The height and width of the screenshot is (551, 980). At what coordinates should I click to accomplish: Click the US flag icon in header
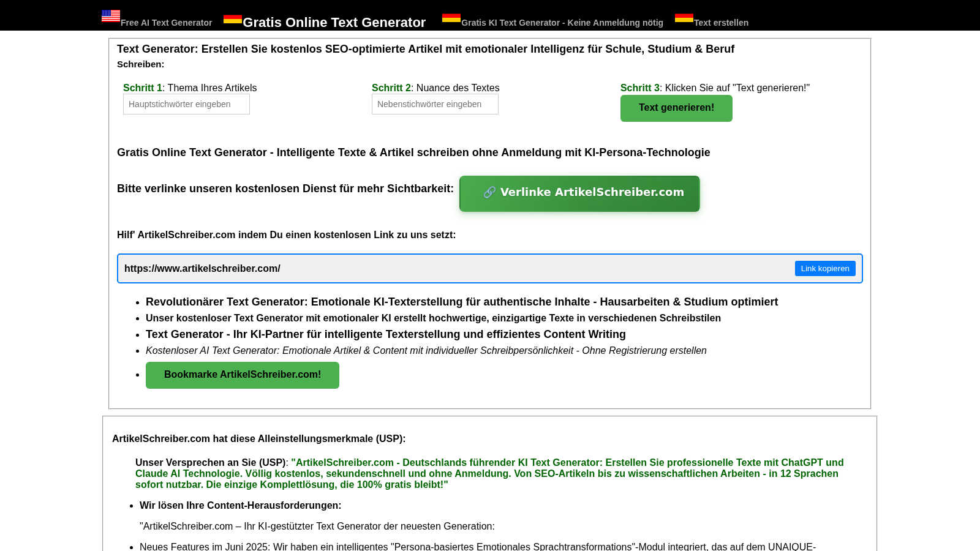[111, 16]
